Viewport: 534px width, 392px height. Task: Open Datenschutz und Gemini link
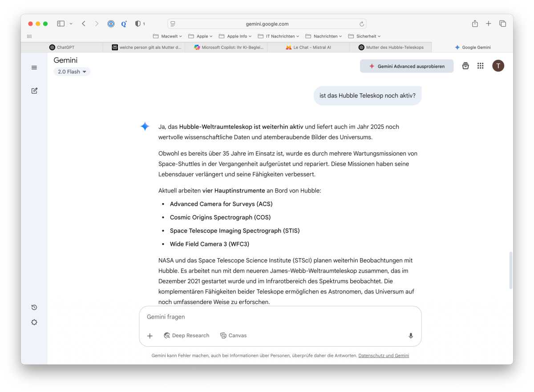[384, 356]
